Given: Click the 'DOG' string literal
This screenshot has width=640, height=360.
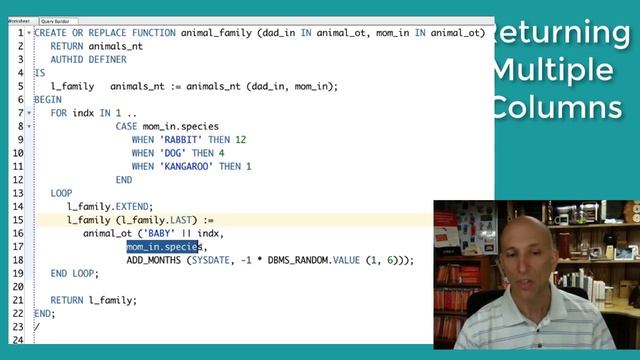Looking at the screenshot, I should pos(173,153).
